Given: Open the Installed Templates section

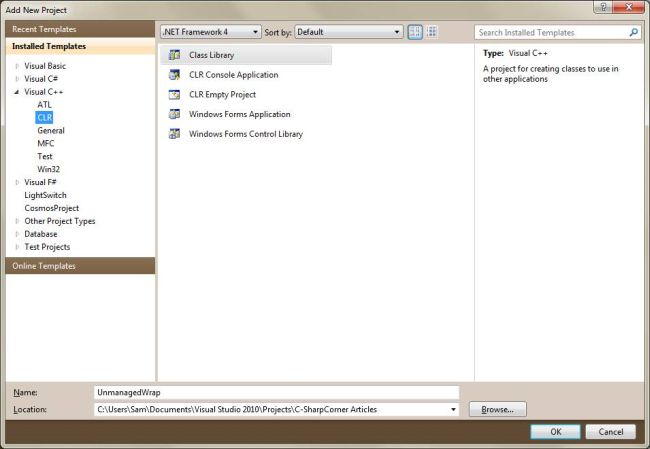Looking at the screenshot, I should (80, 46).
